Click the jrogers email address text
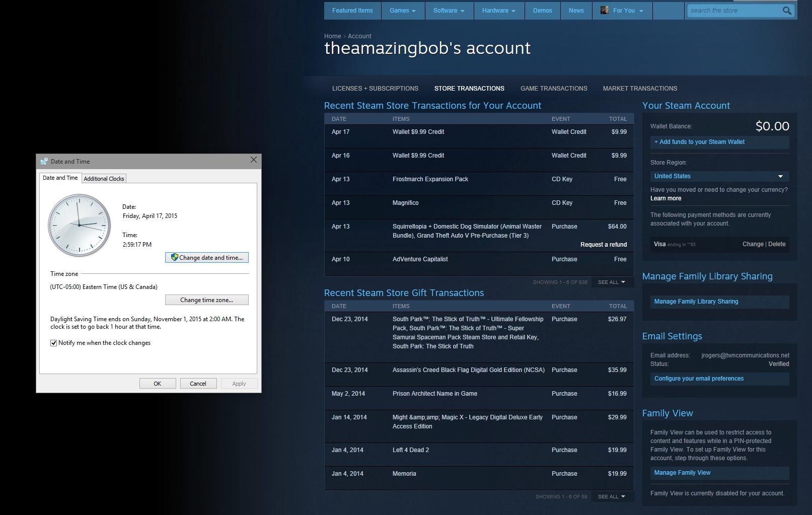812x515 pixels. [745, 355]
